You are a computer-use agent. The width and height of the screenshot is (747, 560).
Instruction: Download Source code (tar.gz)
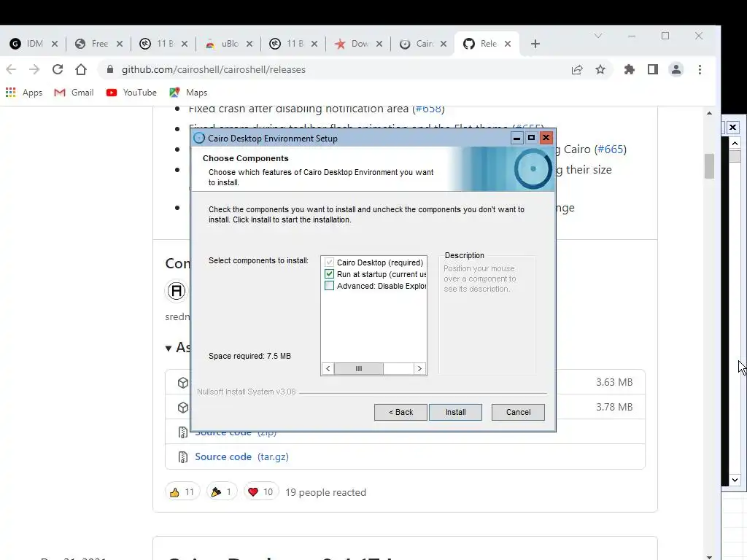coord(241,456)
